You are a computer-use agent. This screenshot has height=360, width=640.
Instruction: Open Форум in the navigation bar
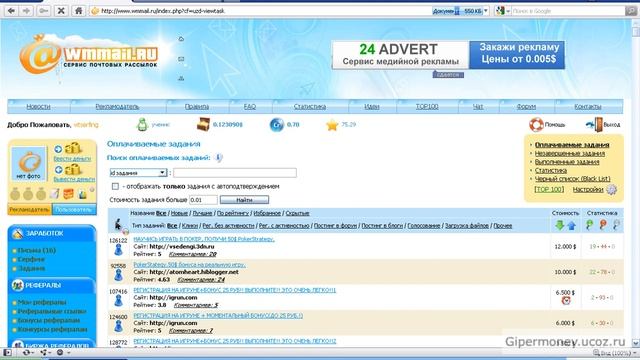click(x=526, y=107)
